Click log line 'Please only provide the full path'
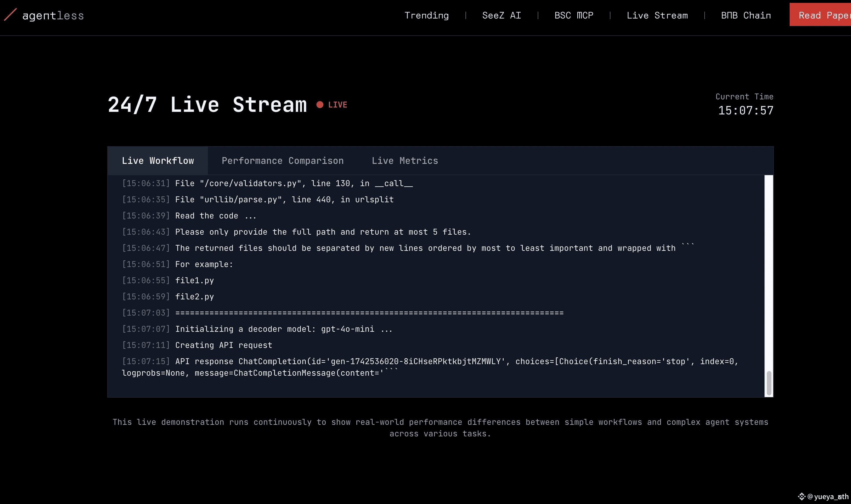 tap(296, 232)
